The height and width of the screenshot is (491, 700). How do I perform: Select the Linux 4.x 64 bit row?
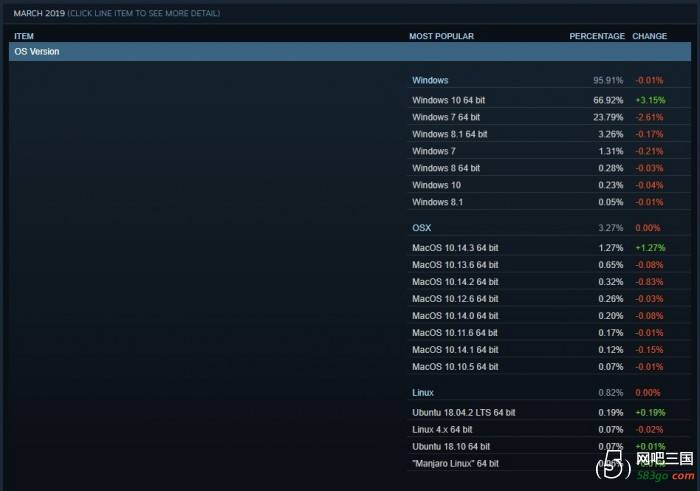point(549,429)
